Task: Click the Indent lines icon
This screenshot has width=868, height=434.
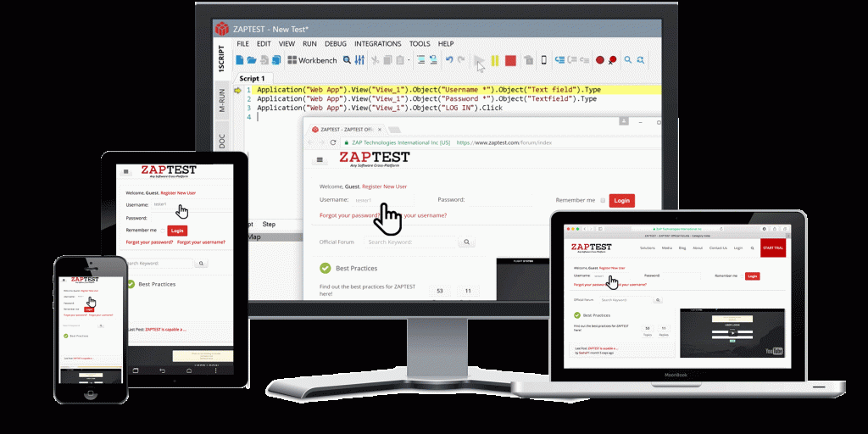Action: (421, 60)
